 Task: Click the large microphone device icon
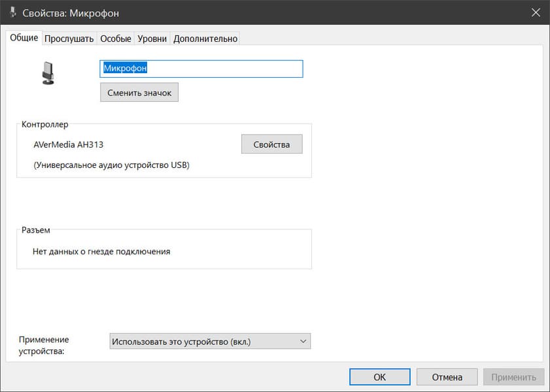tap(48, 73)
